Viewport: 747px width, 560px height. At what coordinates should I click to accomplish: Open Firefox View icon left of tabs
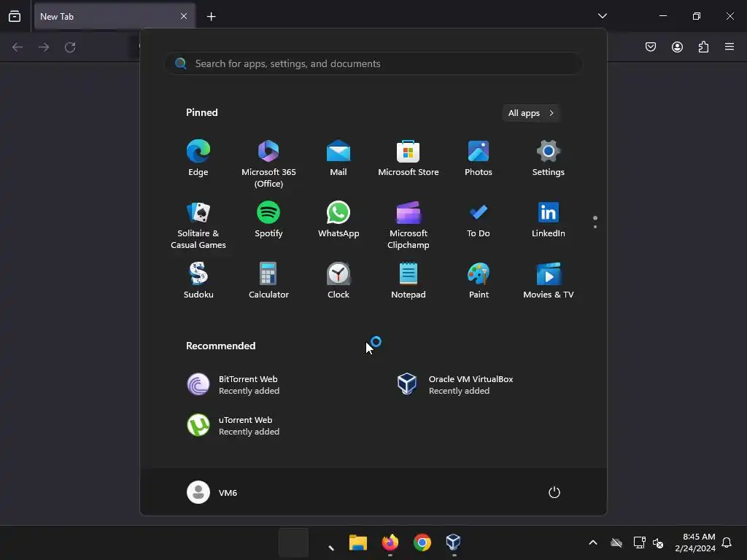tap(15, 16)
